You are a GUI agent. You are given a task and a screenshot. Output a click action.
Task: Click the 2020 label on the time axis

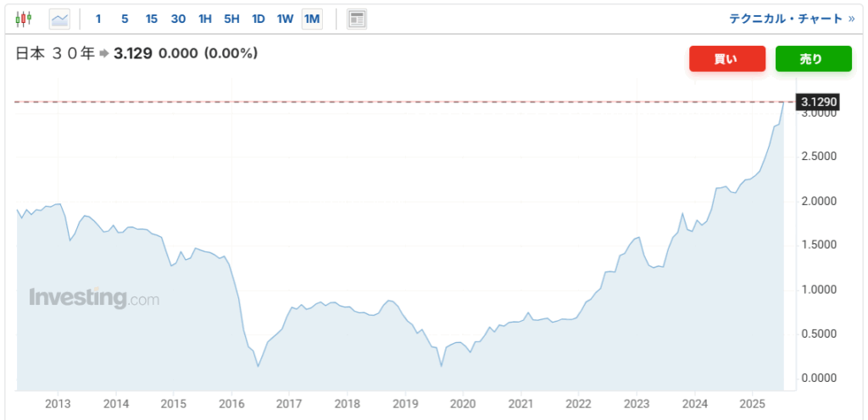(x=463, y=404)
